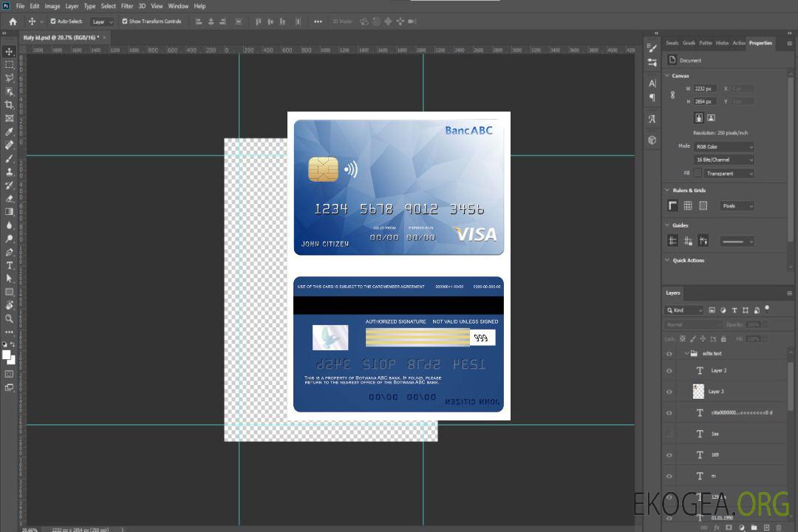Select the Move tool in the toolbox
Viewport: 798px width, 532px height.
(x=9, y=52)
